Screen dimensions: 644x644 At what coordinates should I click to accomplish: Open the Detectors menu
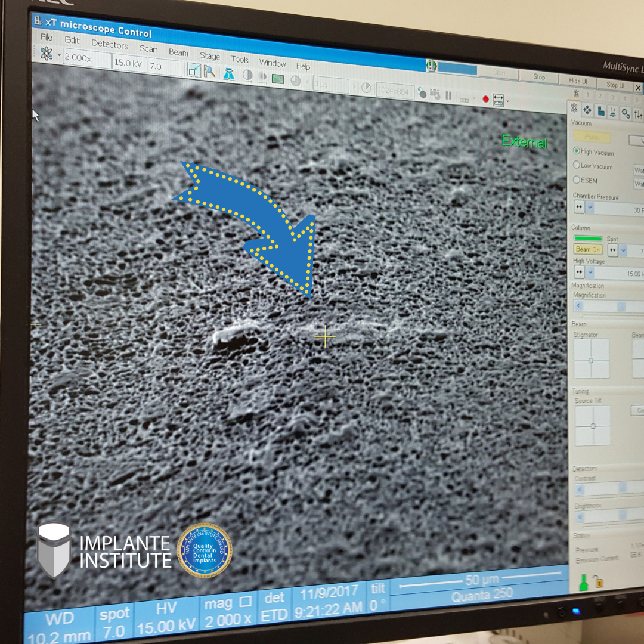(x=109, y=44)
